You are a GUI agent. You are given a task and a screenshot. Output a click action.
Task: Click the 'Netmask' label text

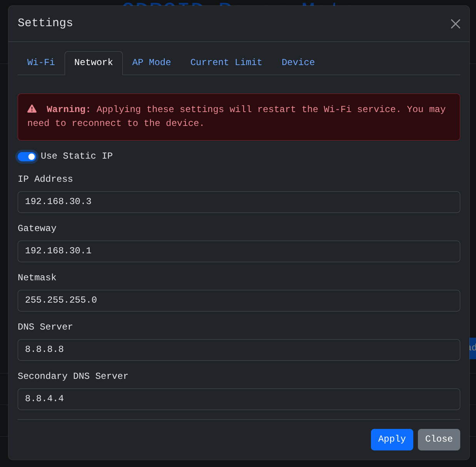tap(37, 278)
